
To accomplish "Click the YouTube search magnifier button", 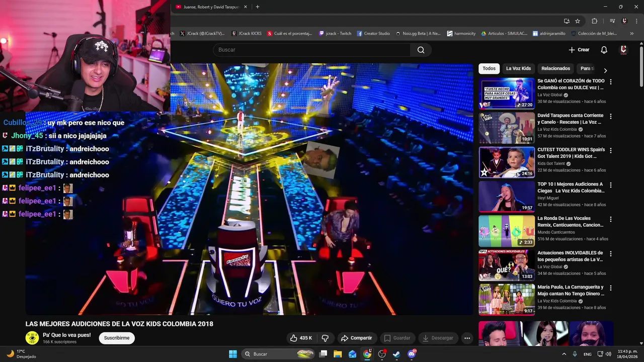I will click(421, 50).
